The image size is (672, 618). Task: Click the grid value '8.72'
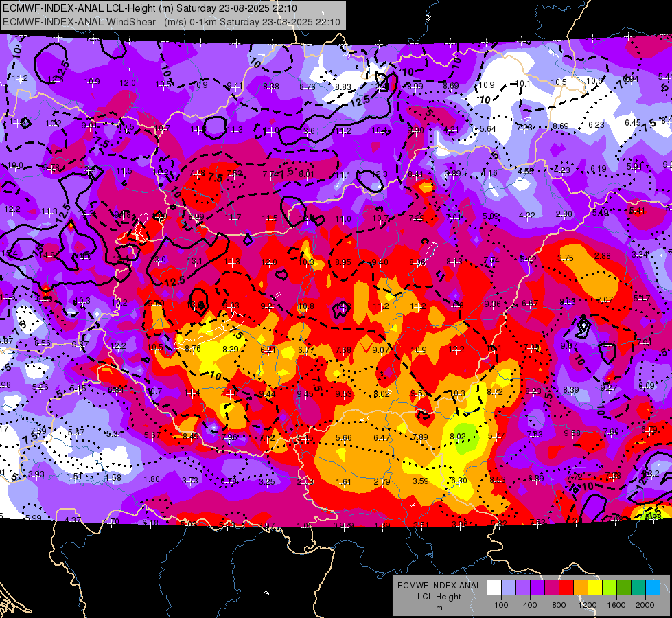495,391
